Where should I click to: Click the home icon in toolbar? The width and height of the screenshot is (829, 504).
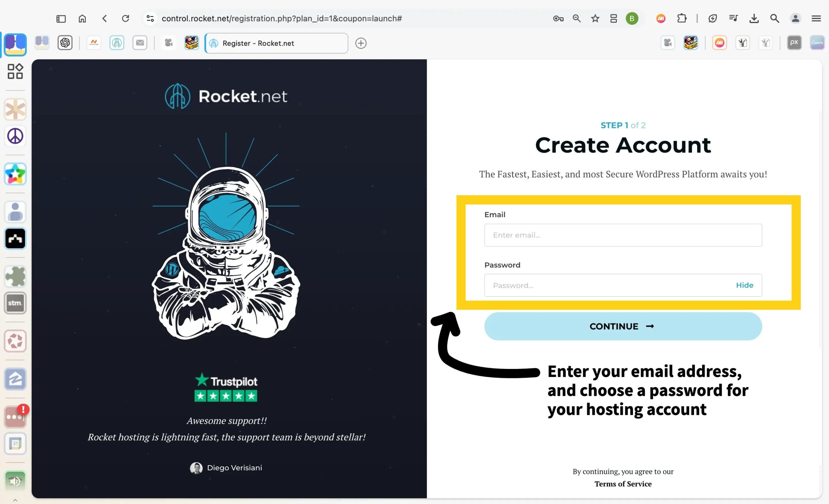coord(82,18)
